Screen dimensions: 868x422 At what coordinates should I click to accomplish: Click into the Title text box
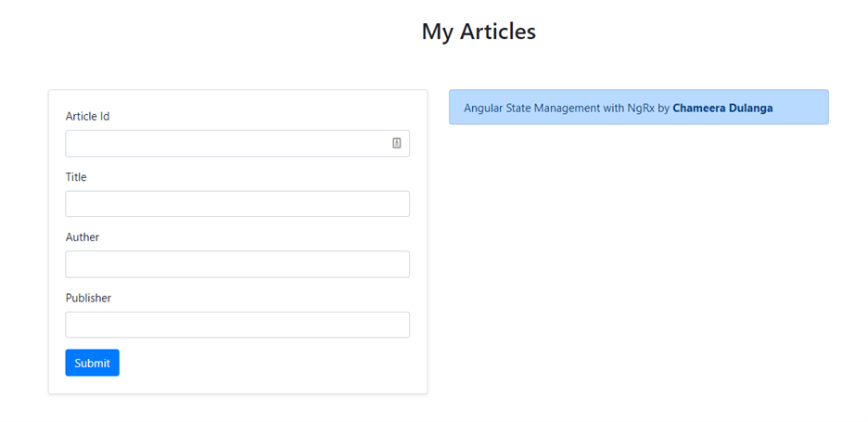237,204
